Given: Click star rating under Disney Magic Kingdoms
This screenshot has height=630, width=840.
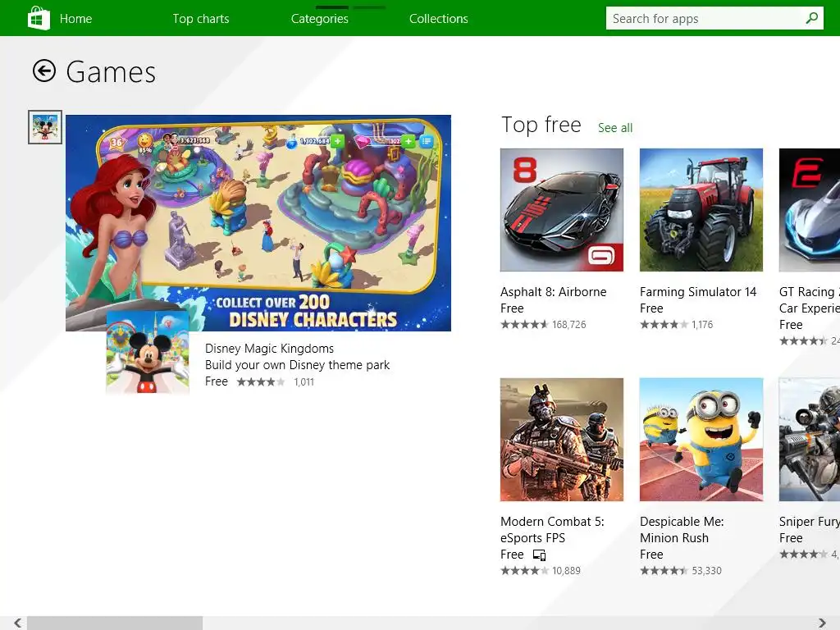Looking at the screenshot, I should click(x=261, y=382).
